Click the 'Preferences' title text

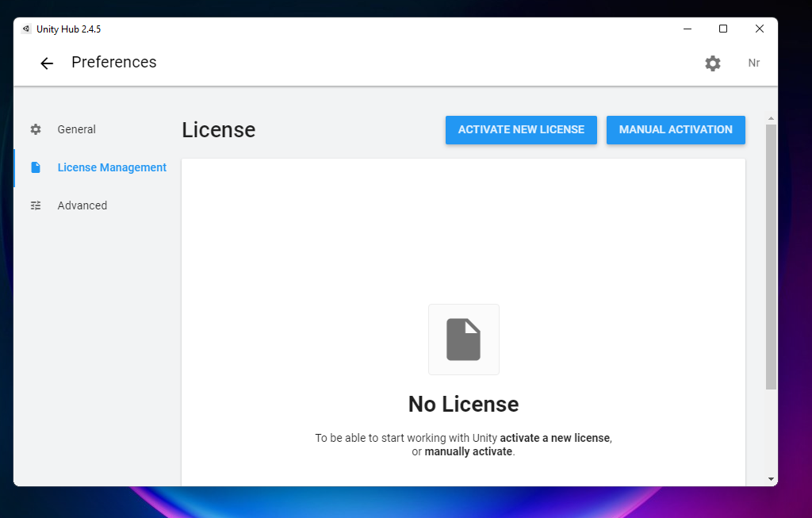click(x=114, y=62)
